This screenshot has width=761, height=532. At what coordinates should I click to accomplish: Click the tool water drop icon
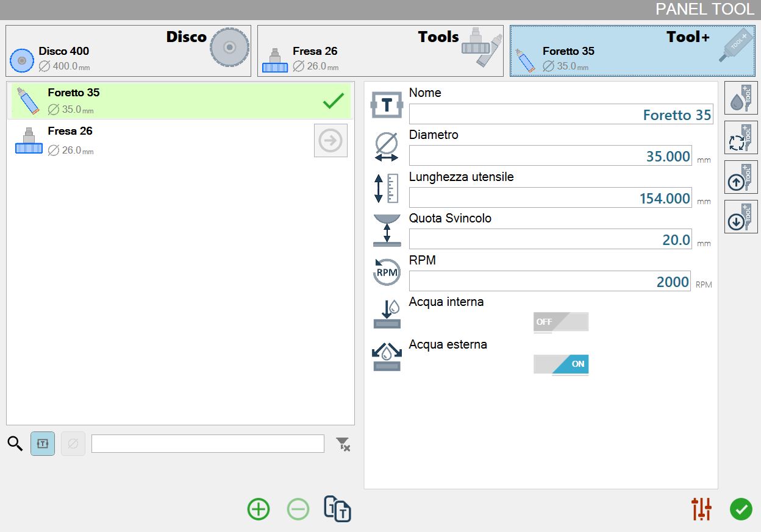[x=741, y=98]
